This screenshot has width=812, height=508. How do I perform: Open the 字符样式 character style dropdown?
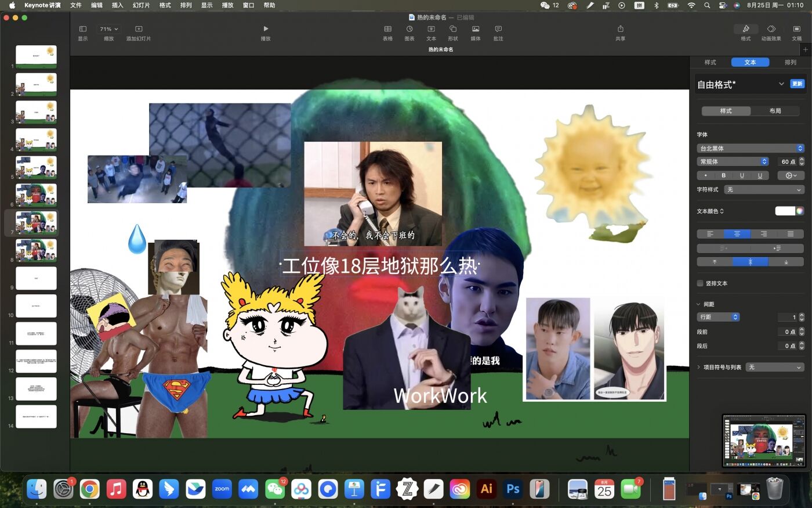(764, 189)
